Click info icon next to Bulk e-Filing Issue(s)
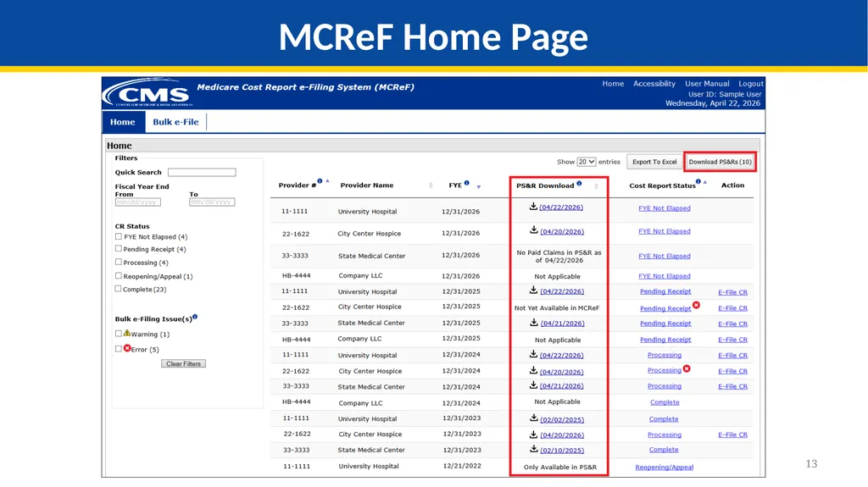This screenshot has height=487, width=868. [x=195, y=317]
